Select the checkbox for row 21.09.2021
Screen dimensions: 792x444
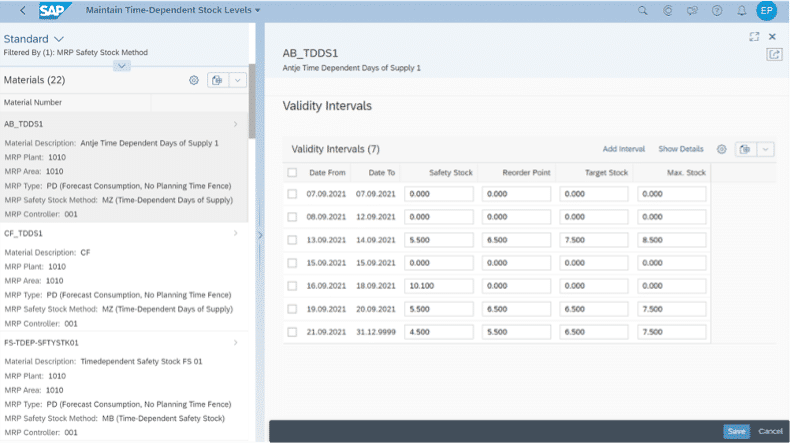[292, 332]
